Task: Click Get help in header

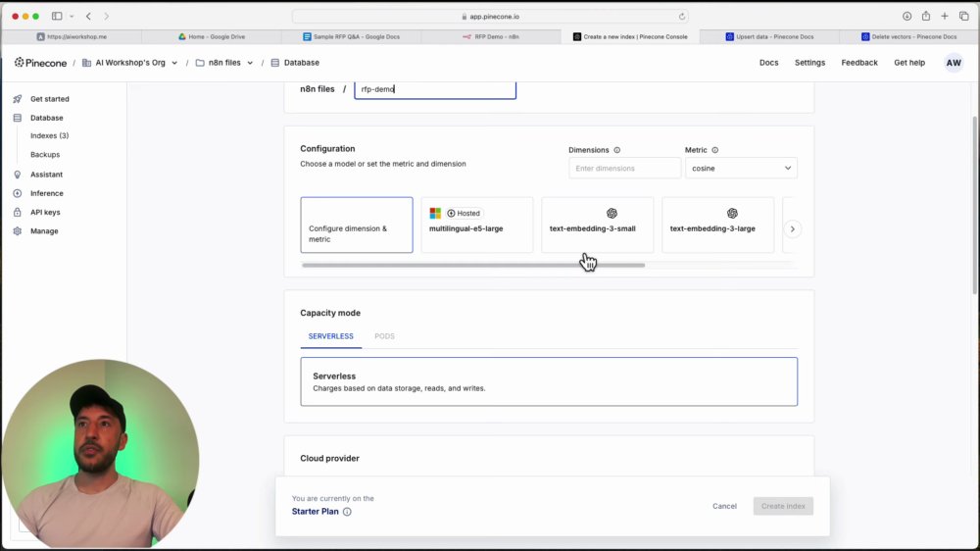Action: pyautogui.click(x=909, y=63)
